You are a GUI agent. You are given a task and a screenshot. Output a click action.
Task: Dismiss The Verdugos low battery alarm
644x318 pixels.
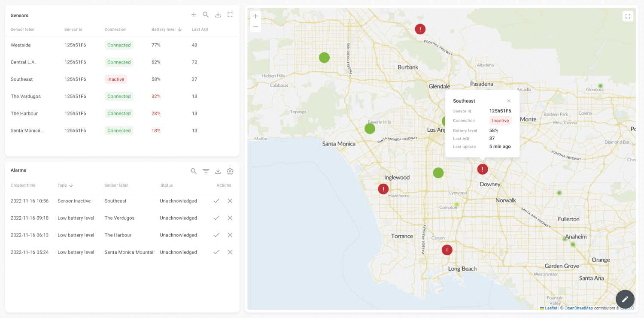(x=230, y=218)
